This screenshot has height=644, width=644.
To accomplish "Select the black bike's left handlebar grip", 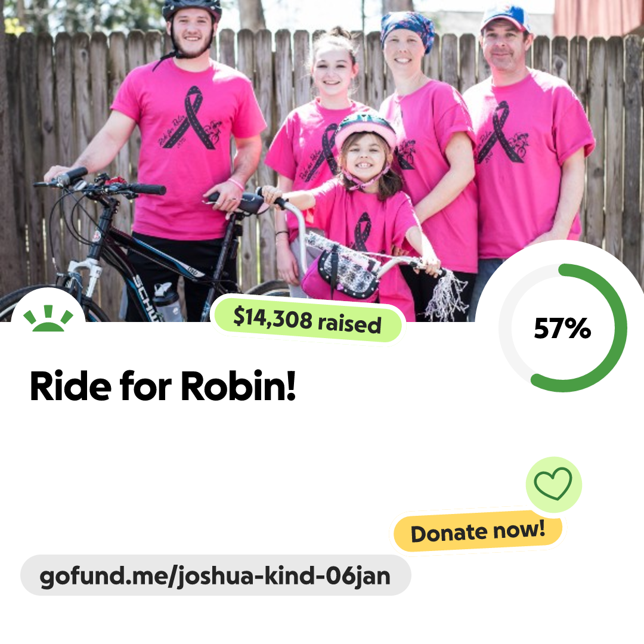I will coord(72,175).
